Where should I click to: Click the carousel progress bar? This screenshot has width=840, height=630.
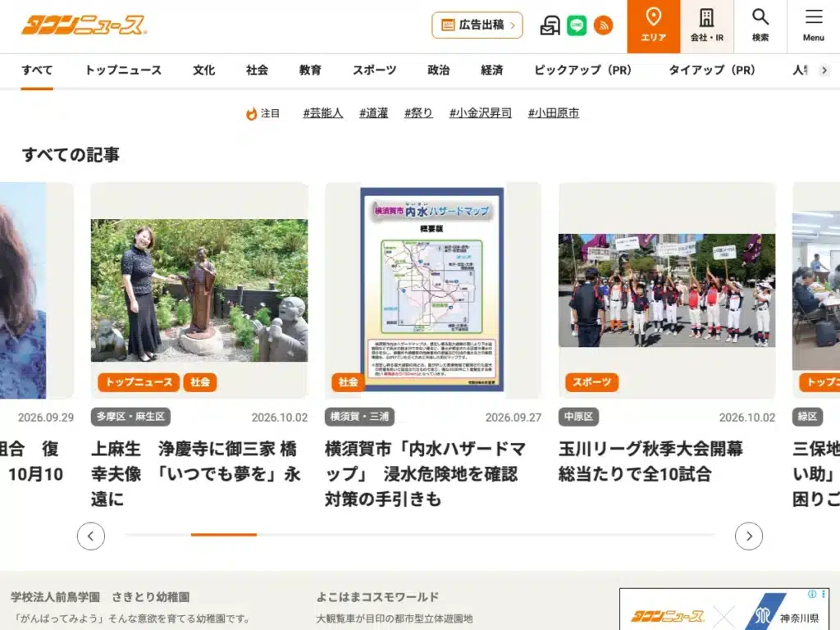pyautogui.click(x=420, y=535)
